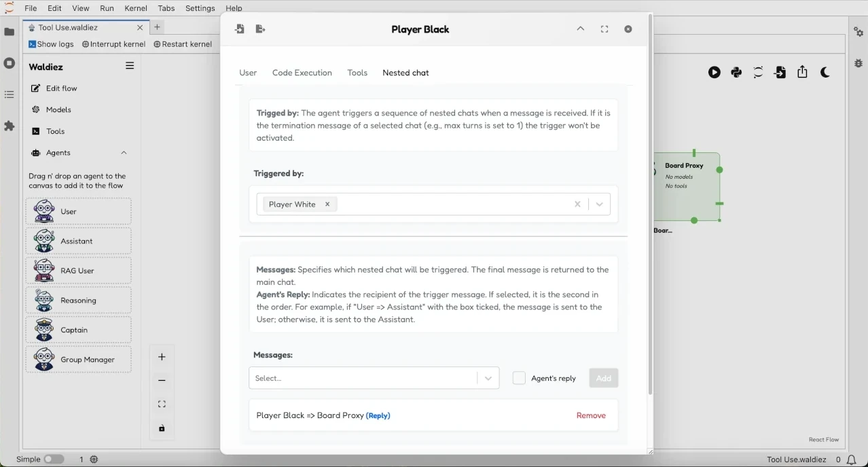Tick the Agent's reply checkbox
868x467 pixels.
pyautogui.click(x=520, y=378)
